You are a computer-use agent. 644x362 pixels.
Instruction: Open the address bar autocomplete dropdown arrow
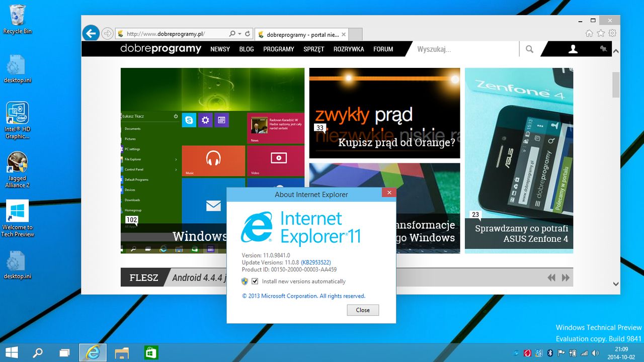[239, 34]
